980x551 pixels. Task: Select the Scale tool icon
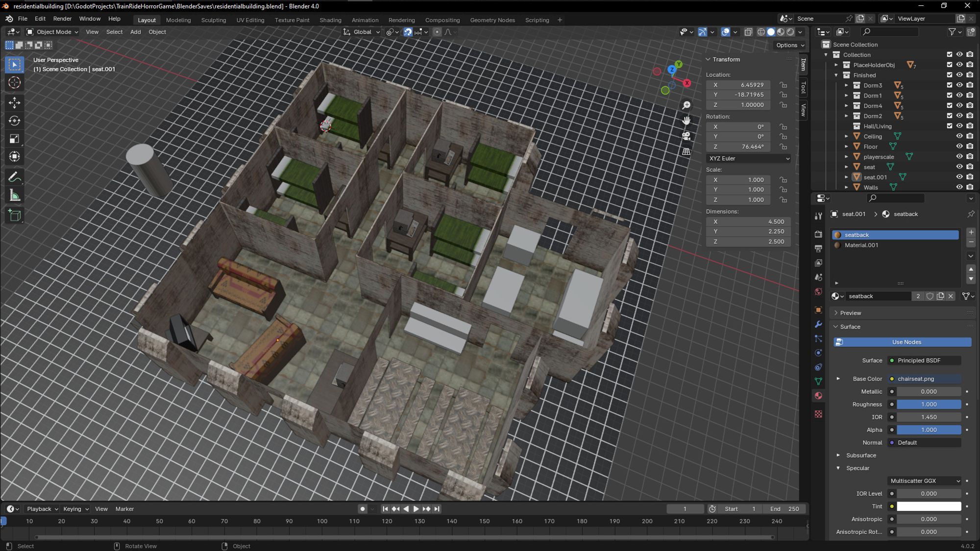coord(15,138)
